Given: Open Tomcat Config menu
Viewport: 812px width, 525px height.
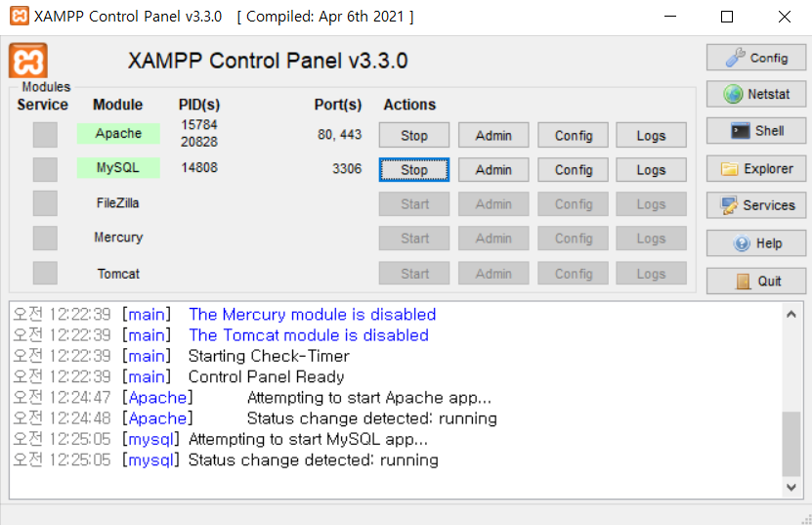Looking at the screenshot, I should 574,273.
